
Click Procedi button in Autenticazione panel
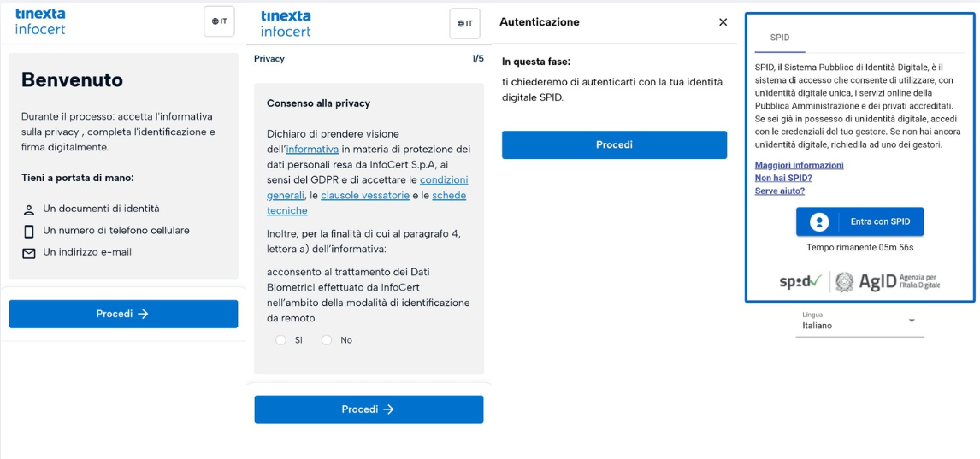(614, 145)
